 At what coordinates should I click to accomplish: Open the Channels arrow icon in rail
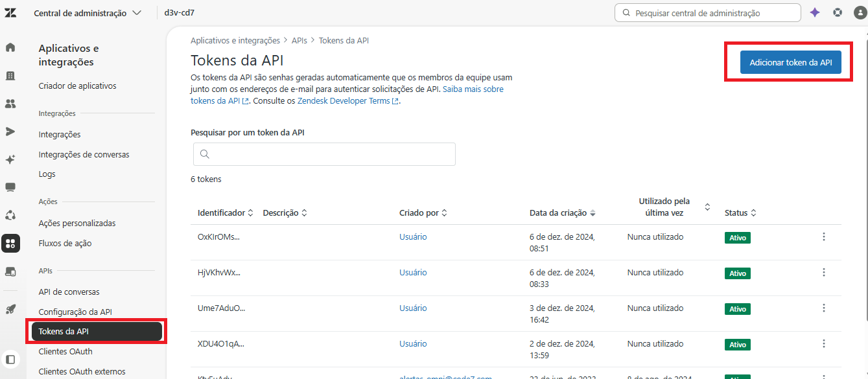click(x=10, y=132)
